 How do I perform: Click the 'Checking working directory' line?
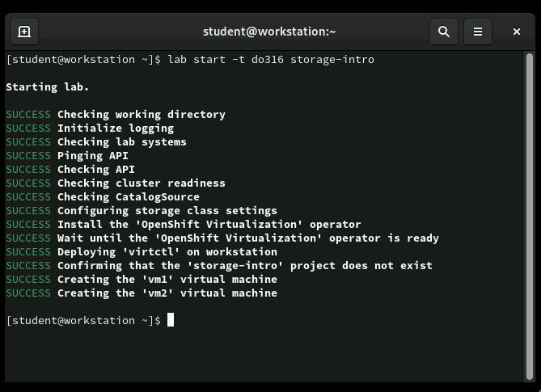click(141, 114)
